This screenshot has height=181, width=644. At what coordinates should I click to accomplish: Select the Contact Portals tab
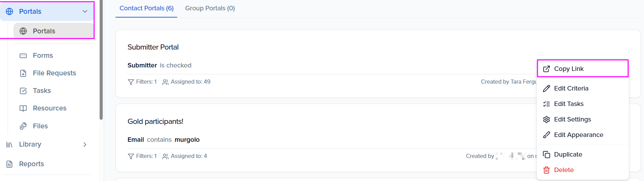[x=147, y=8]
